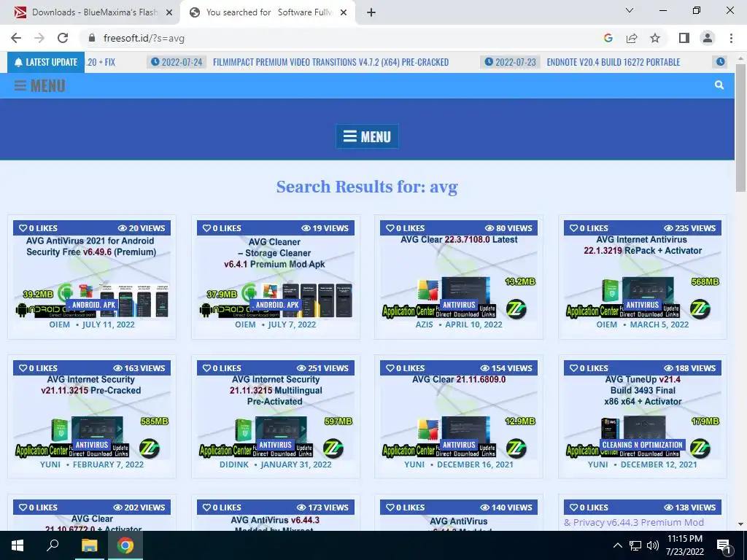Screen dimensions: 747x560
Task: Open the browser side panel
Action: [684, 38]
